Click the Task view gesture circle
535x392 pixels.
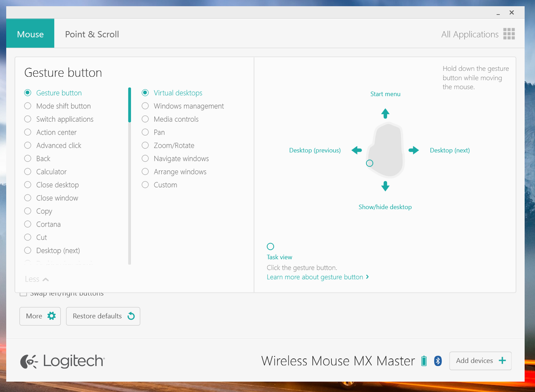270,246
